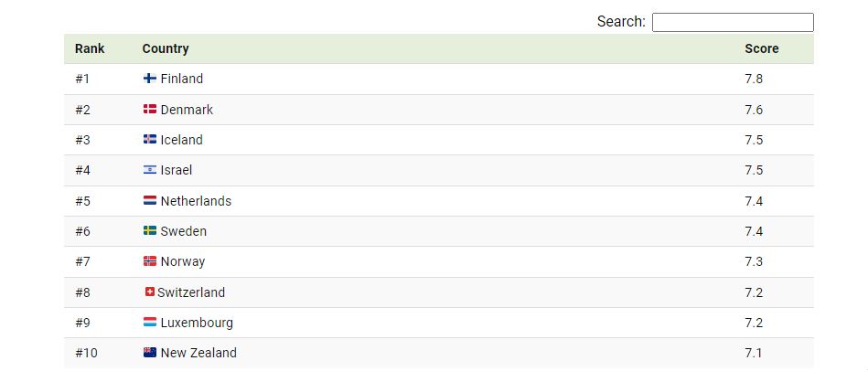
Task: Click the Finland flag icon
Action: click(149, 79)
